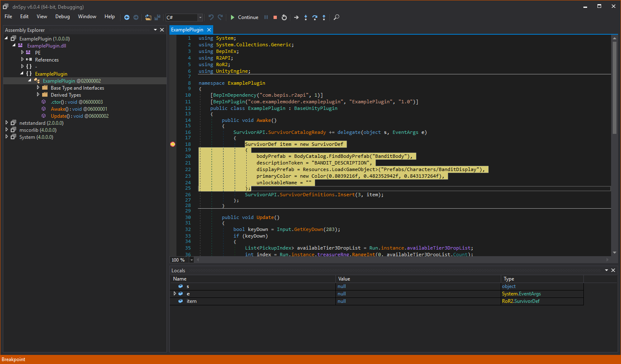Select the Update() method in the tree
This screenshot has height=364, width=621.
(x=80, y=116)
